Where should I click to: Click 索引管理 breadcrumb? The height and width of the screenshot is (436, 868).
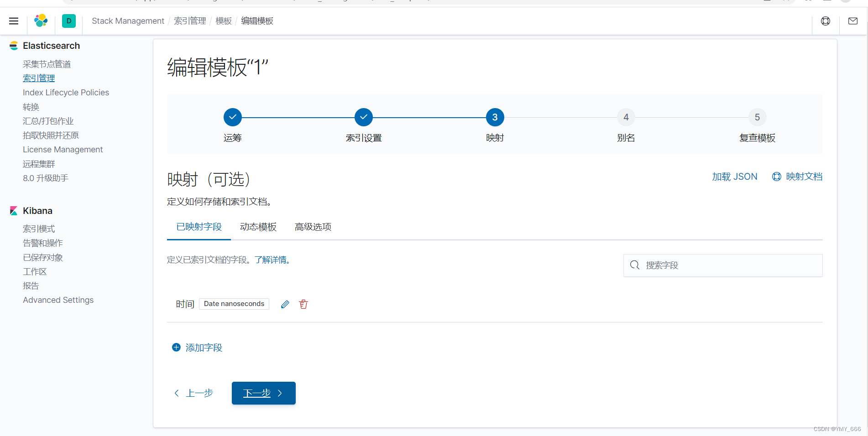tap(190, 21)
